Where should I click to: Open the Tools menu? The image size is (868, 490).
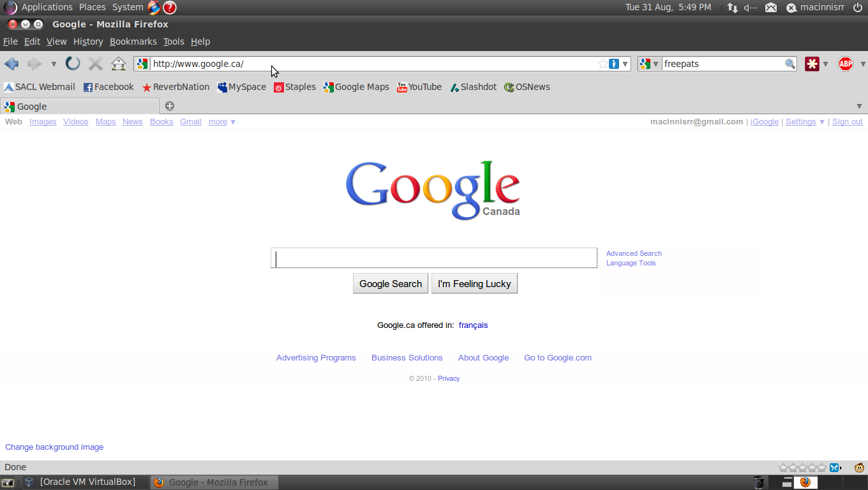(174, 41)
